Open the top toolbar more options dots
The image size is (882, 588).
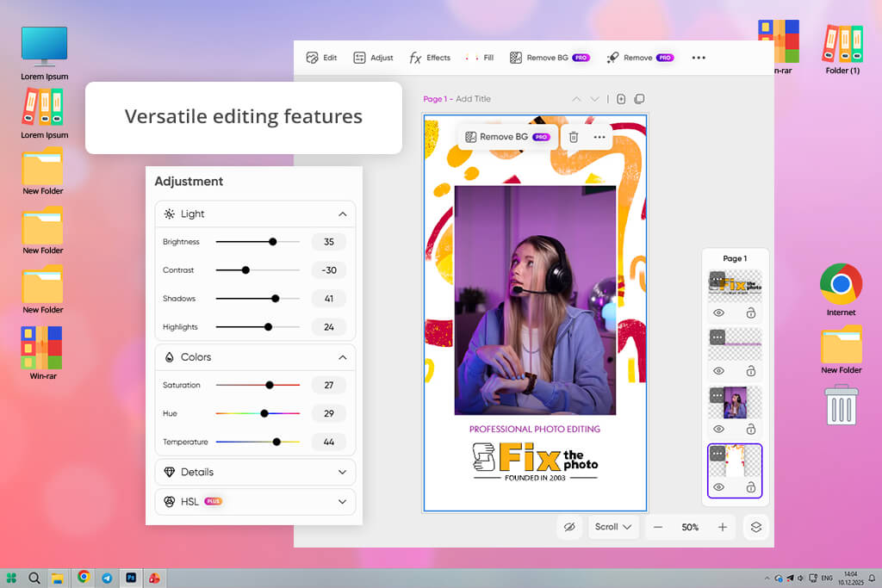[699, 58]
